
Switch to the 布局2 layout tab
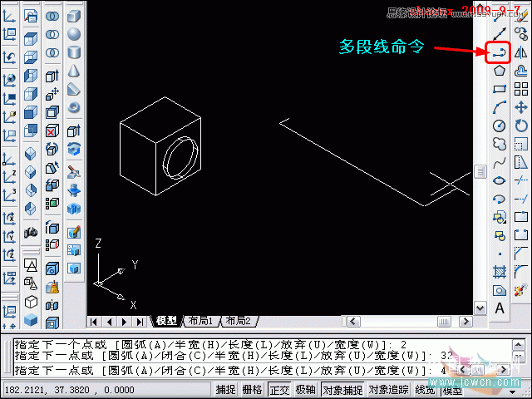(237, 321)
